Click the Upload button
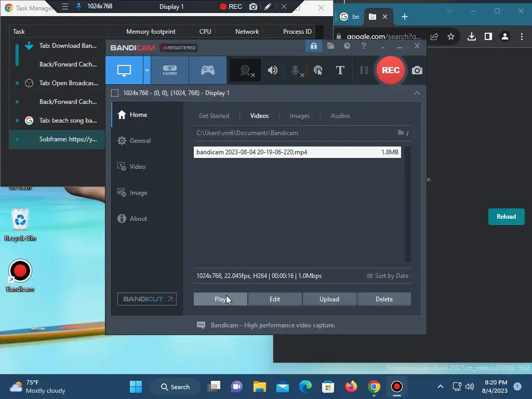This screenshot has width=532, height=399. click(329, 299)
